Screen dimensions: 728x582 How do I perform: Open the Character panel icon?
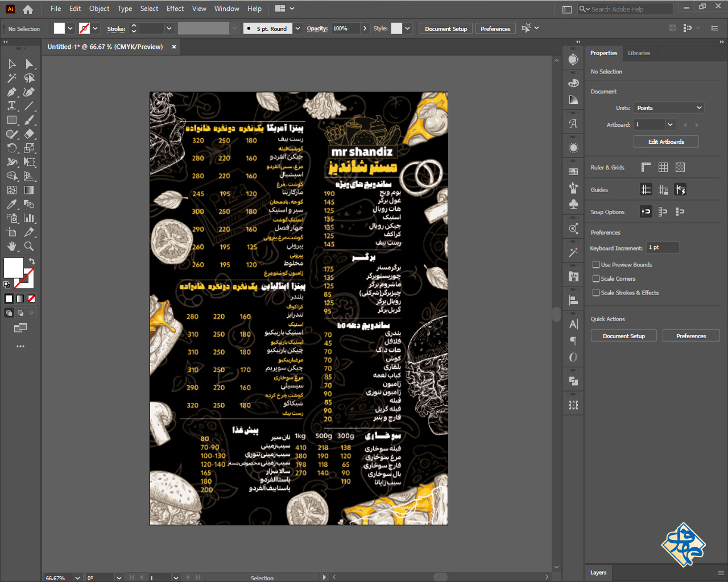point(573,324)
